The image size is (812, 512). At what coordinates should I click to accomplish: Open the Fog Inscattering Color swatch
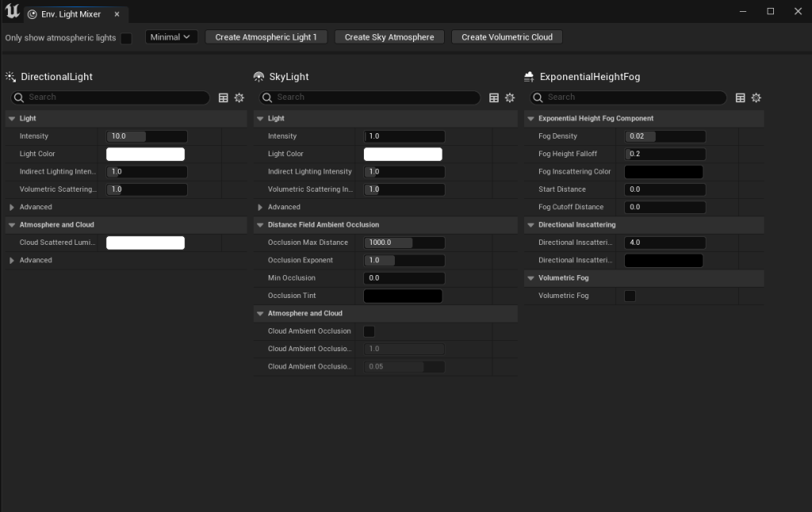point(664,172)
